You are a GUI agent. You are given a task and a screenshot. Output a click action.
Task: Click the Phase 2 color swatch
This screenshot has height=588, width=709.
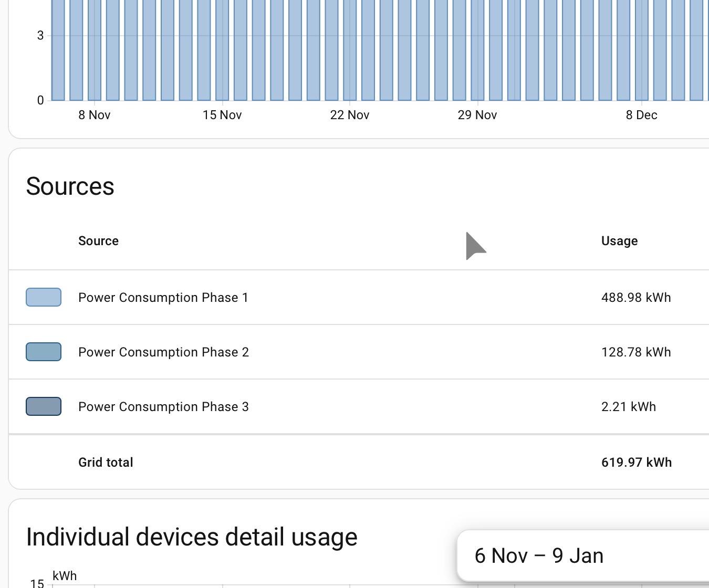[x=44, y=352]
